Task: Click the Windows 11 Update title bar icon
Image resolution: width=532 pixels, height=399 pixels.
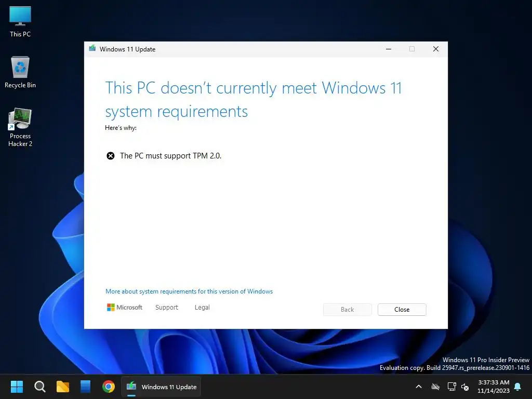Action: click(x=92, y=48)
